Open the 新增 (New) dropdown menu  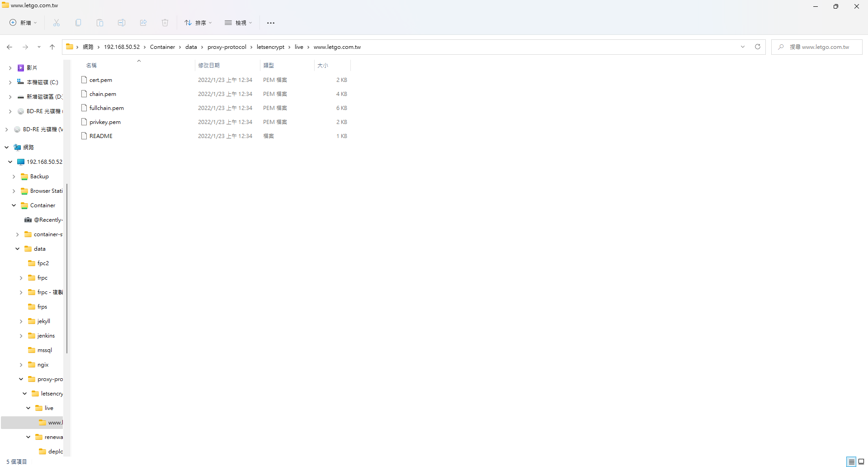(x=23, y=23)
